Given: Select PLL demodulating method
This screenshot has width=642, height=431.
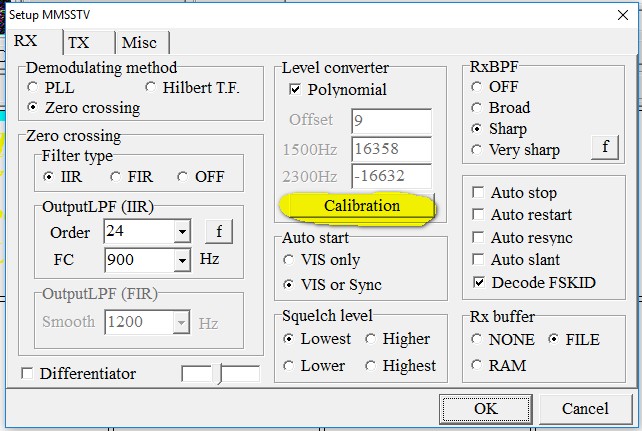Looking at the screenshot, I should click(x=35, y=88).
